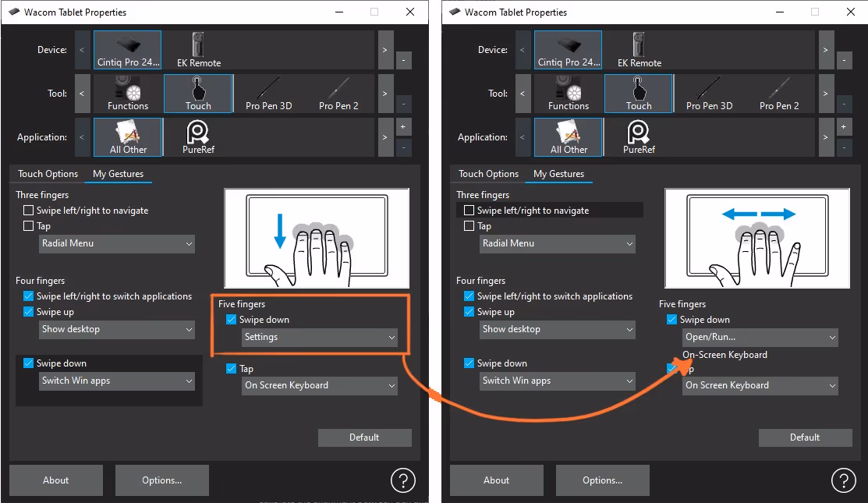Click About button in right window
Screen dimensions: 868x503
497,480
